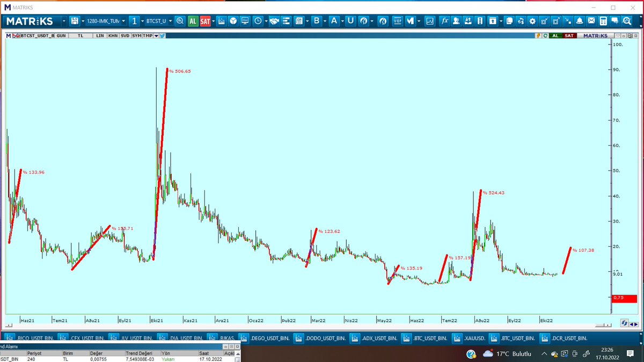This screenshot has height=362, width=644.
Task: Click the red 0.75 price label on axis
Action: [624, 298]
